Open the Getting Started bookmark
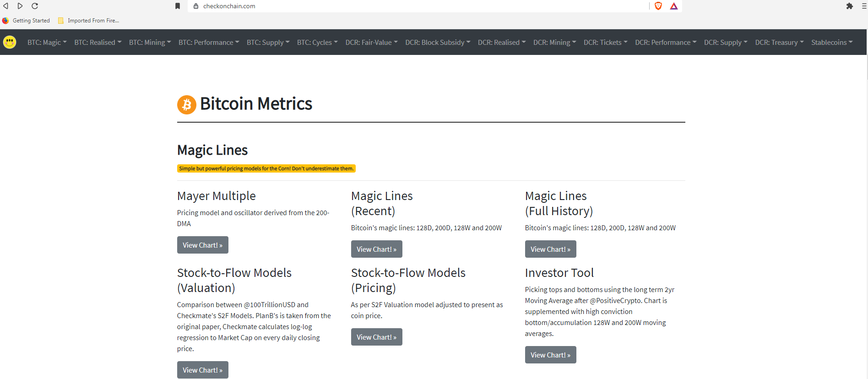Image resolution: width=868 pixels, height=379 pixels. pos(26,21)
